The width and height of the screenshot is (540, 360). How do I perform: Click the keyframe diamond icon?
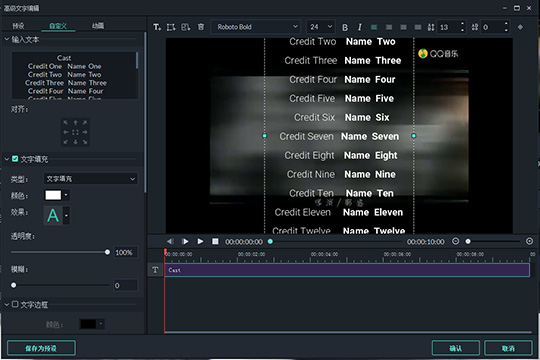[x=520, y=27]
